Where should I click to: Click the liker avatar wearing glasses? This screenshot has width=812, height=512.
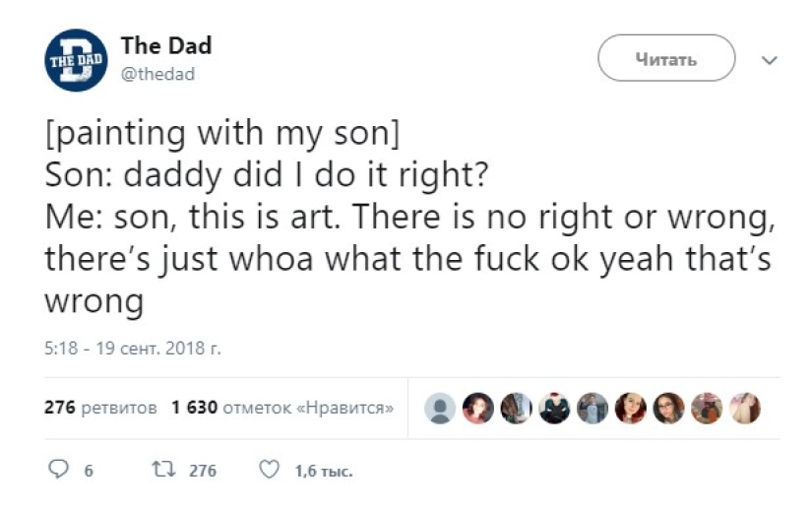pos(669,408)
